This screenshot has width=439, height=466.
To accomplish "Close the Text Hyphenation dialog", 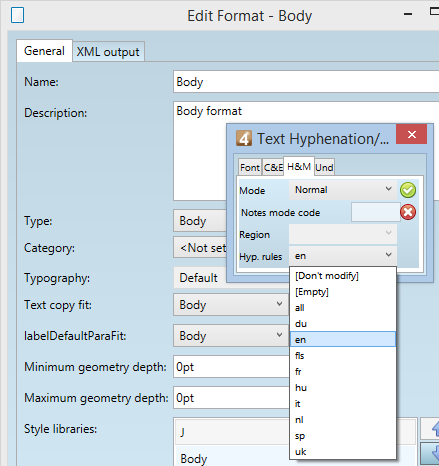I will pos(412,134).
